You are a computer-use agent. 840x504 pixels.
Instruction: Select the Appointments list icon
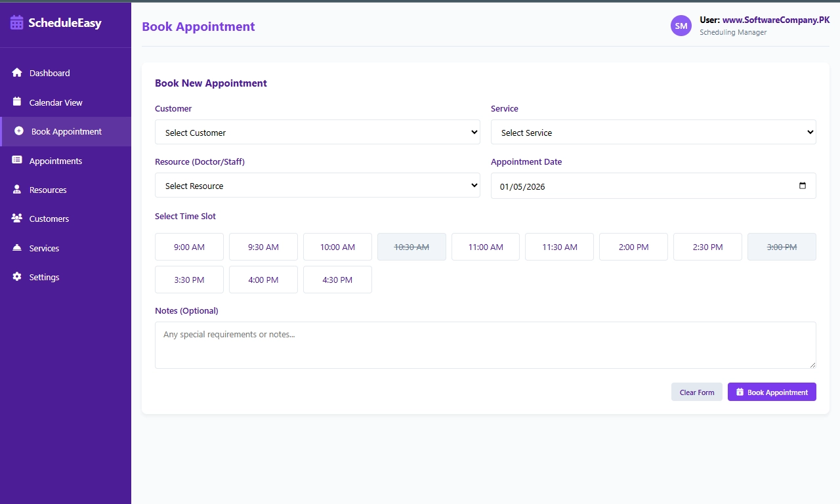pos(17,160)
